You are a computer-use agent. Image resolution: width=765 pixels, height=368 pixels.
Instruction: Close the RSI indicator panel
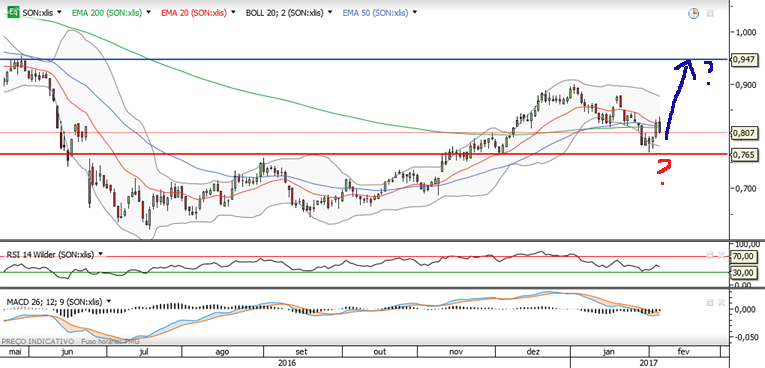(x=721, y=255)
